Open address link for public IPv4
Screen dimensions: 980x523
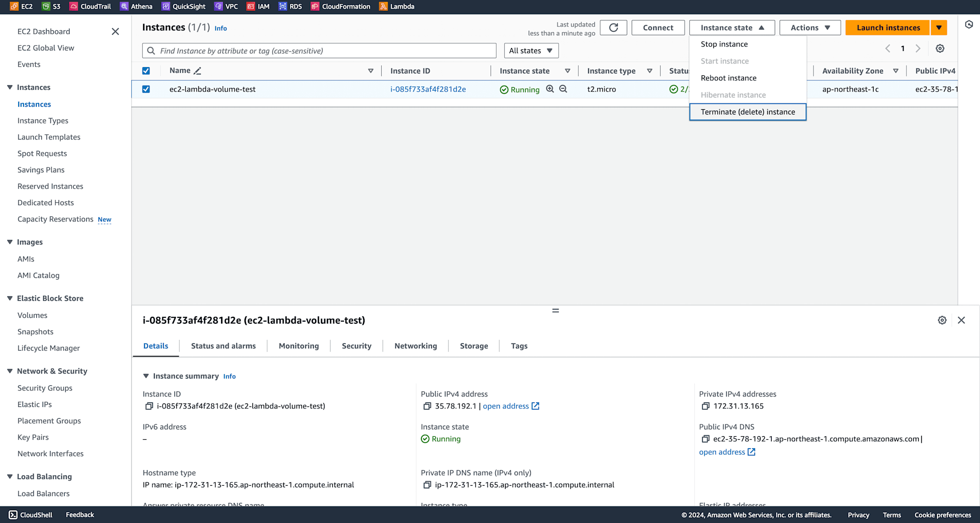coord(511,406)
